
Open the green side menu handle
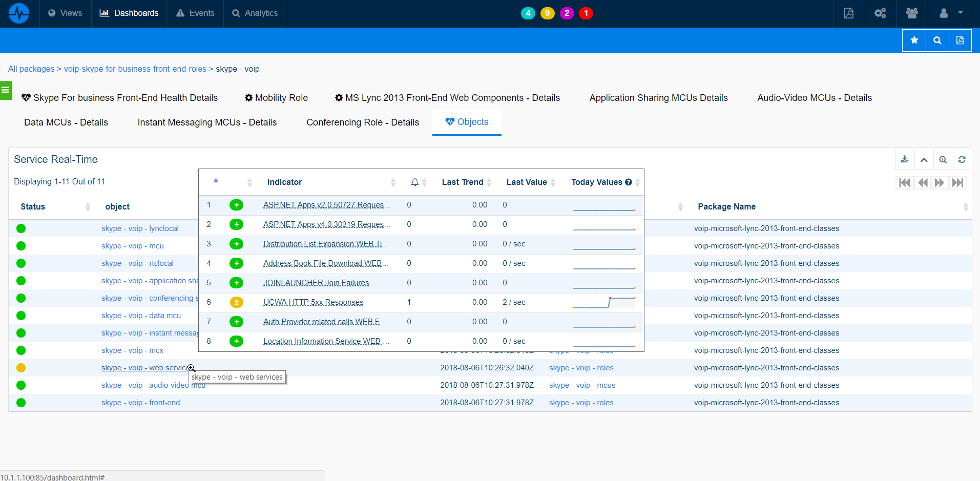(x=6, y=90)
